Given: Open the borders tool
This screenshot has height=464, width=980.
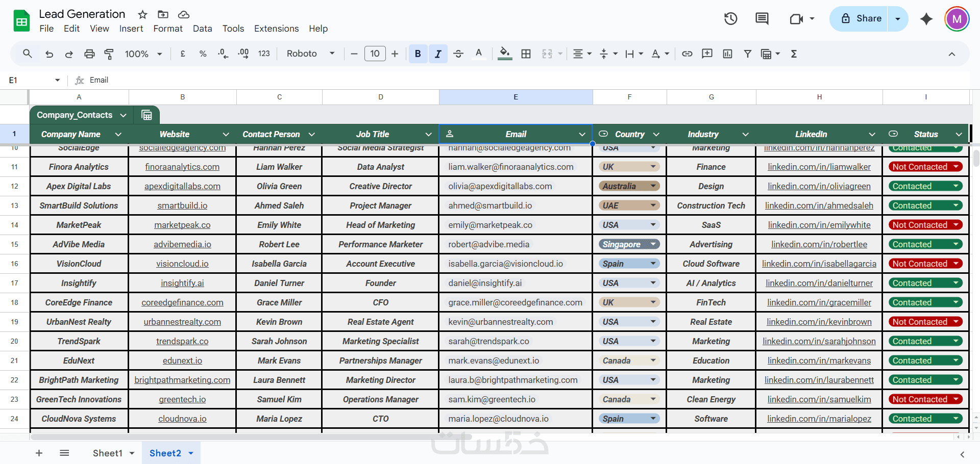Looking at the screenshot, I should [x=526, y=54].
